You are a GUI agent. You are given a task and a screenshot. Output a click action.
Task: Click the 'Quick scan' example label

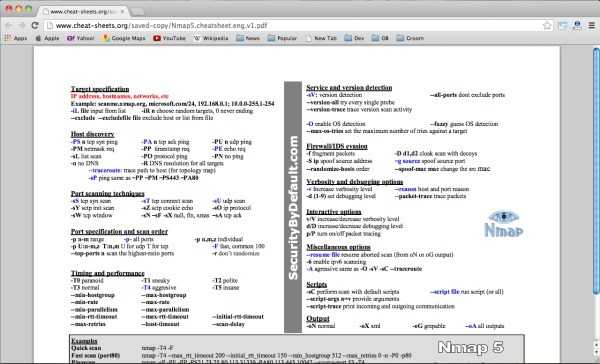pyautogui.click(x=86, y=348)
